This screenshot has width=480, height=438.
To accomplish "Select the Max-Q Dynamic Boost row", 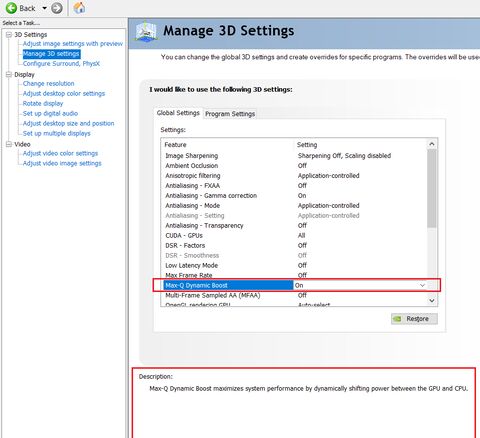I will (x=295, y=285).
